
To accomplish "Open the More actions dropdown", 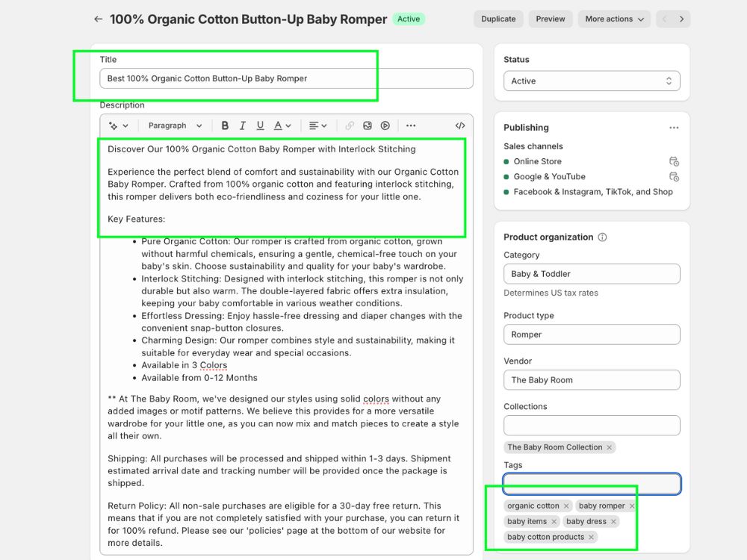I will (614, 19).
